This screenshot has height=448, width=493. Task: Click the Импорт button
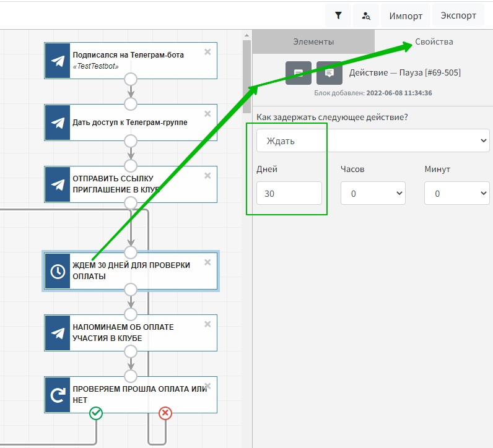coord(406,15)
